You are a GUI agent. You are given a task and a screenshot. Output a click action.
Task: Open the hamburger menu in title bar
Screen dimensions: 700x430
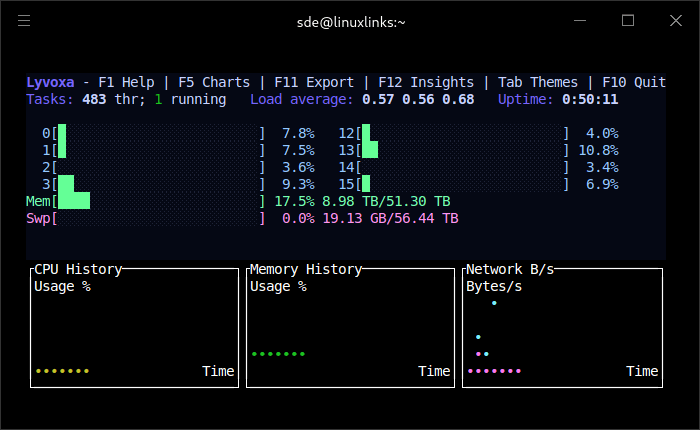coord(24,21)
